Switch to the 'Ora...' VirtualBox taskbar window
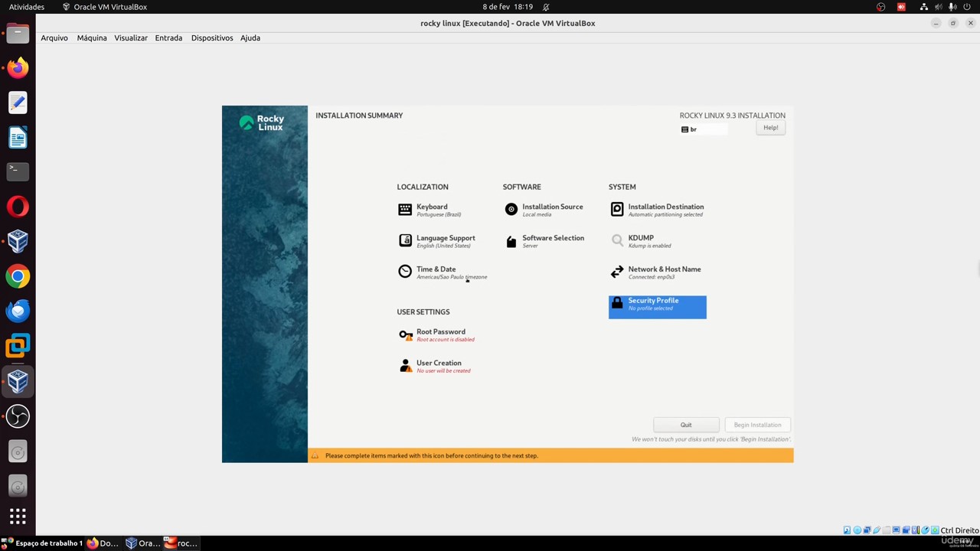The height and width of the screenshot is (551, 980). [142, 543]
